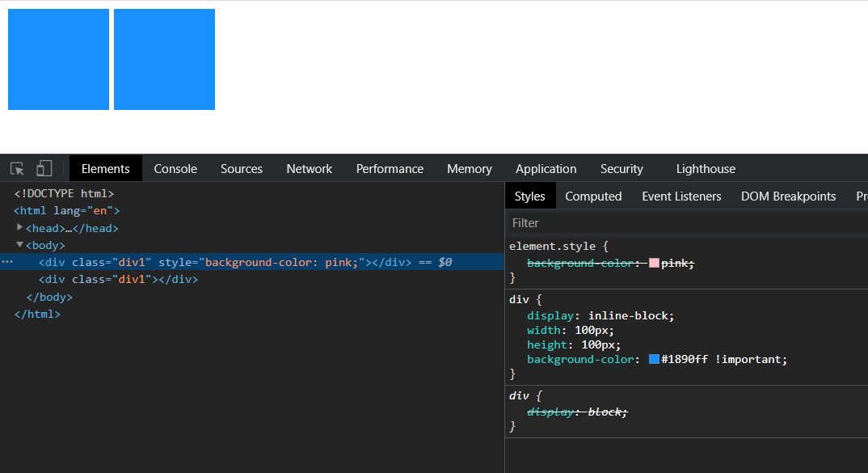Image resolution: width=868 pixels, height=473 pixels.
Task: Toggle the device toolbar icon
Action: click(x=44, y=169)
